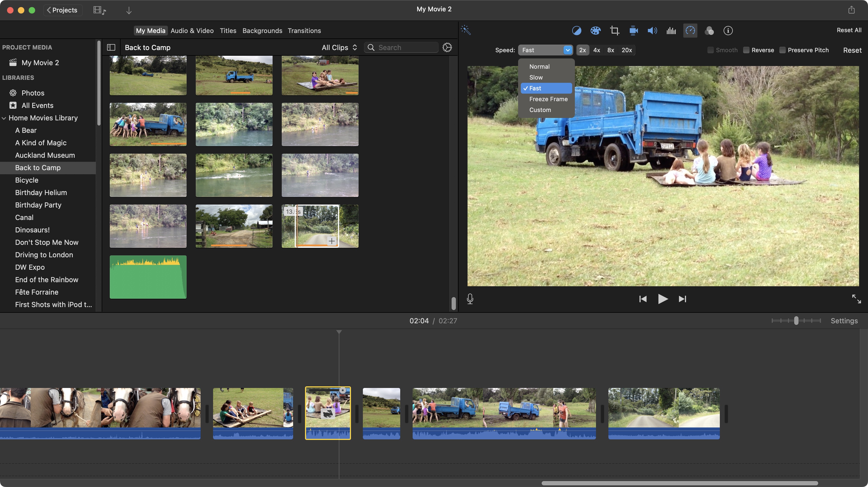The width and height of the screenshot is (868, 487).
Task: Open the All Clips filter dropdown
Action: click(339, 48)
